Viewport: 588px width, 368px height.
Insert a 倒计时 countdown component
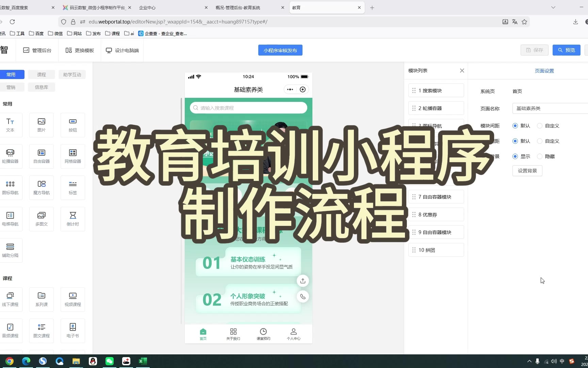coord(73,219)
